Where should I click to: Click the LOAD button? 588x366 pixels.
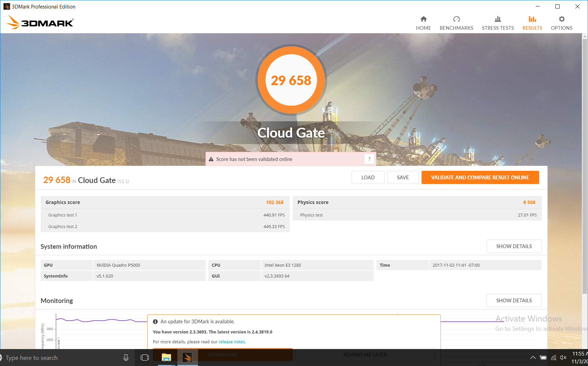pyautogui.click(x=368, y=177)
